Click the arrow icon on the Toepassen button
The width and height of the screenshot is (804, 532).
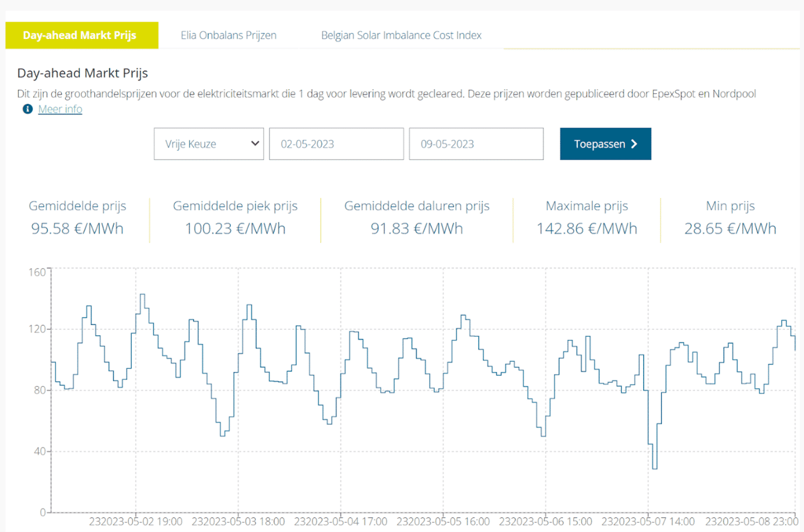(x=634, y=144)
